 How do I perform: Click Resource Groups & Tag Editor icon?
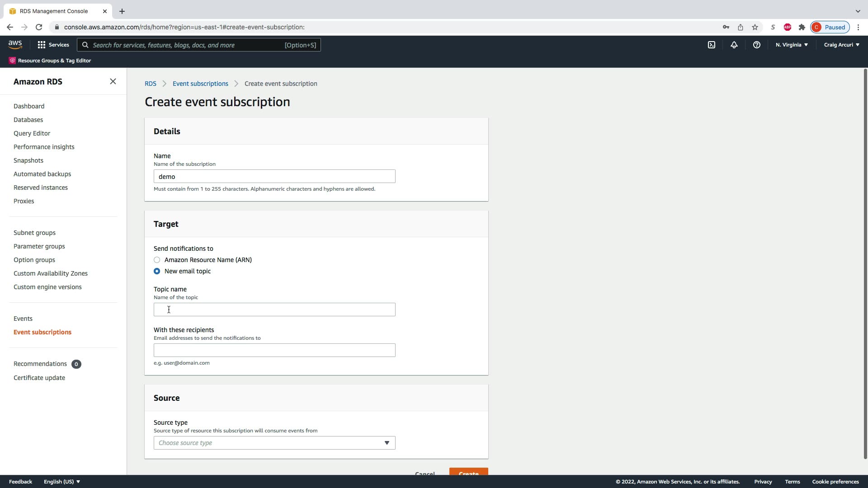(12, 61)
